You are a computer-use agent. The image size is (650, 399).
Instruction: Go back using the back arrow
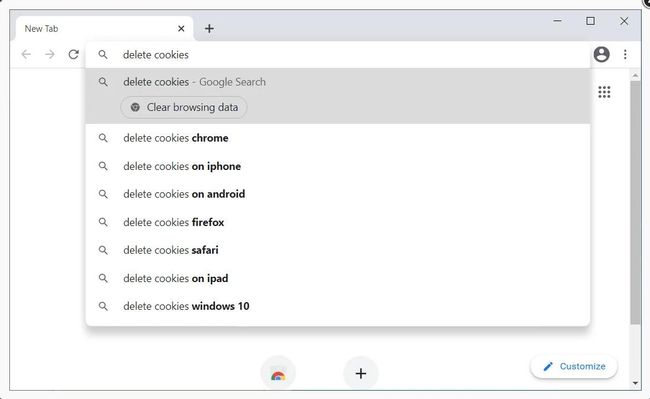[x=26, y=54]
